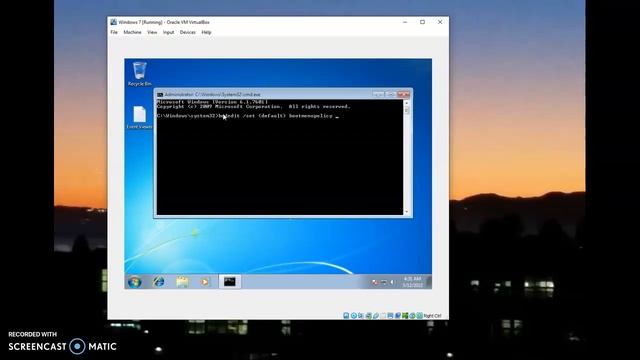Click the Copyright Microsoft Corporation line

click(x=253, y=107)
